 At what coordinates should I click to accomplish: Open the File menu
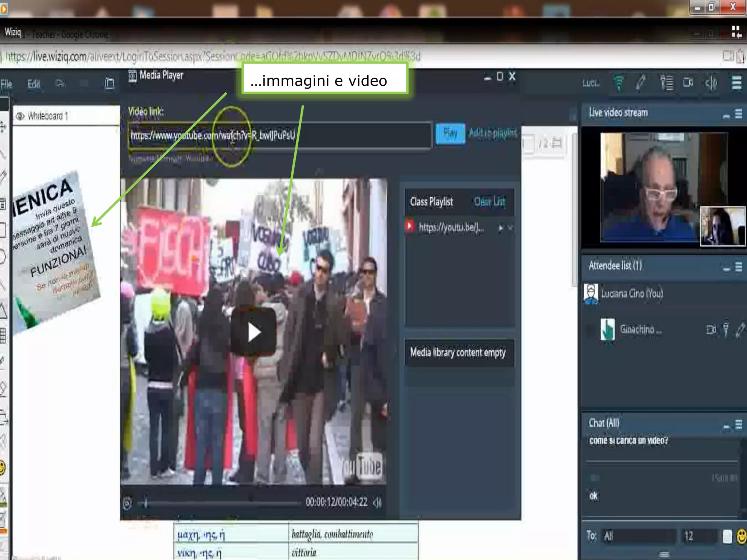tap(7, 84)
